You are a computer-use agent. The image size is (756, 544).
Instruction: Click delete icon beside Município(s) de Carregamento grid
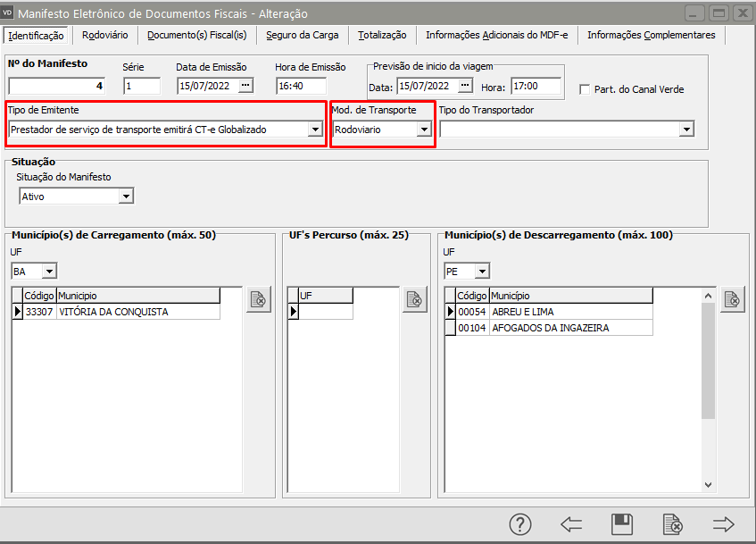259,300
